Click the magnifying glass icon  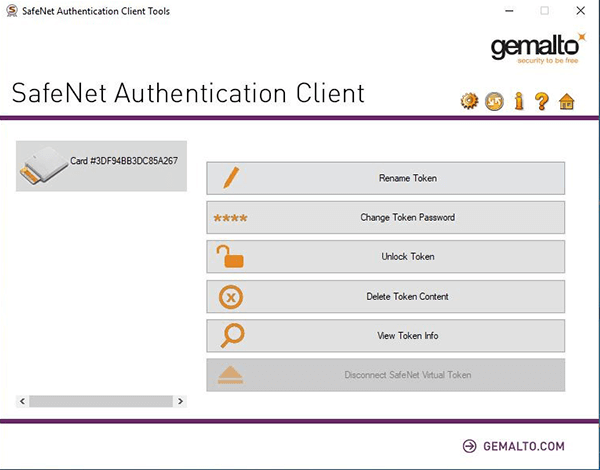coord(232,336)
